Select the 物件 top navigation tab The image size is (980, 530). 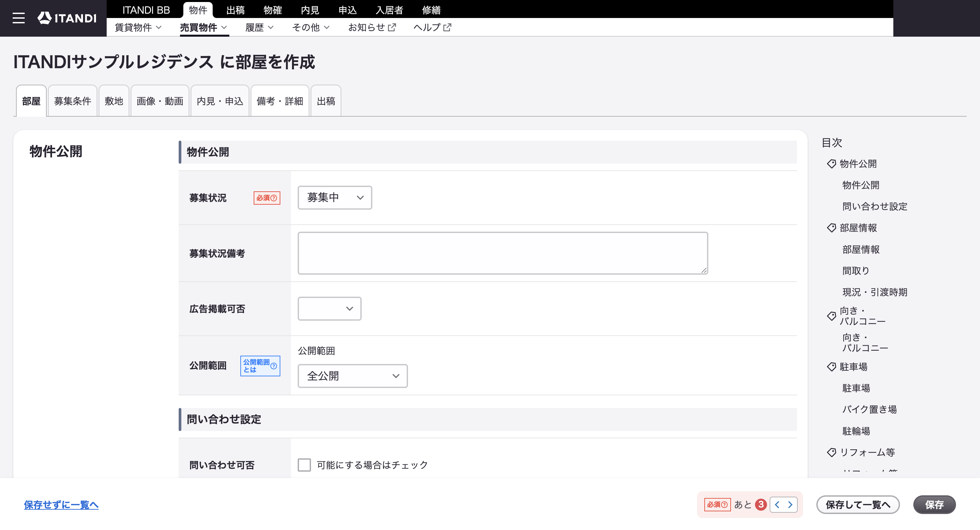coord(198,10)
